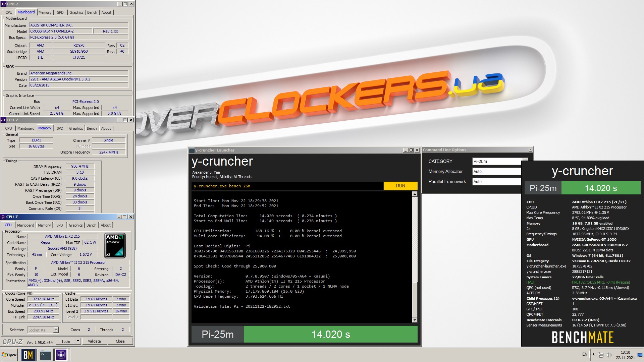644x362 pixels.
Task: Click the console scrollbar up arrow
Action: pyautogui.click(x=415, y=194)
